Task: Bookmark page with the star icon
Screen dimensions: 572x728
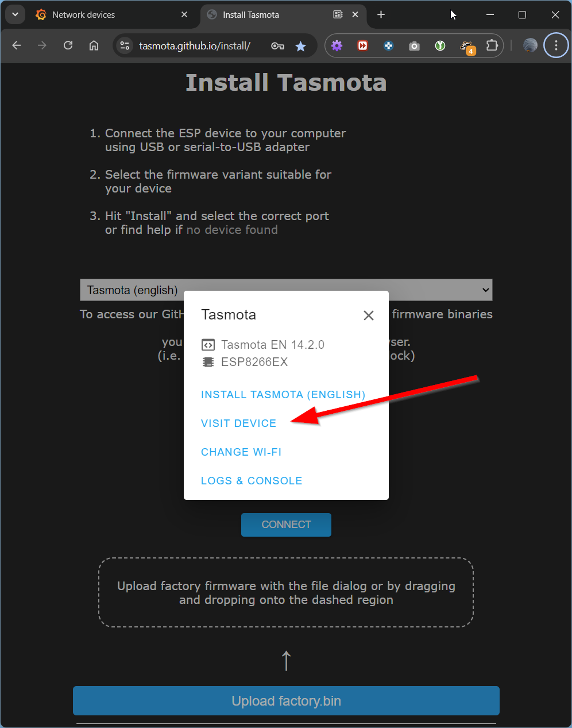Action: coord(300,46)
